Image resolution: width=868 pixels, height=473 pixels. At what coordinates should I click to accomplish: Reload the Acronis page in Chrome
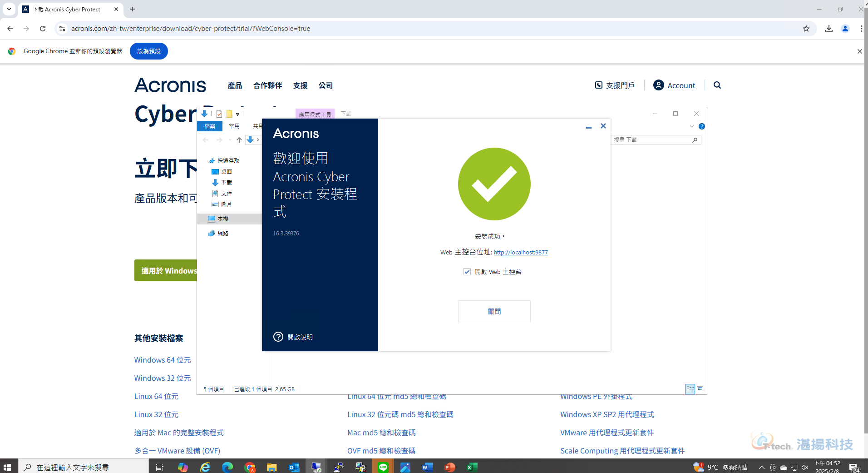(43, 29)
